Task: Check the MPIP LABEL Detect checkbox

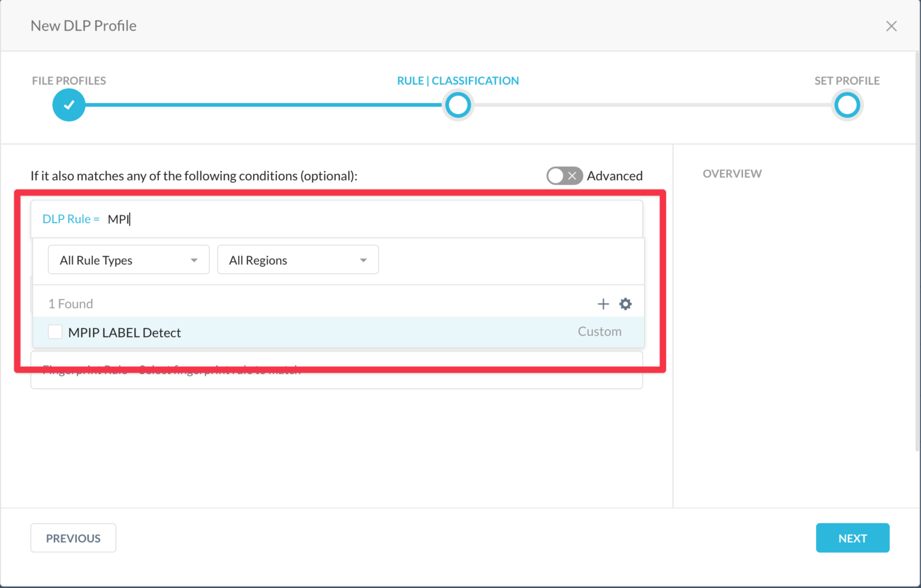Action: click(x=55, y=331)
